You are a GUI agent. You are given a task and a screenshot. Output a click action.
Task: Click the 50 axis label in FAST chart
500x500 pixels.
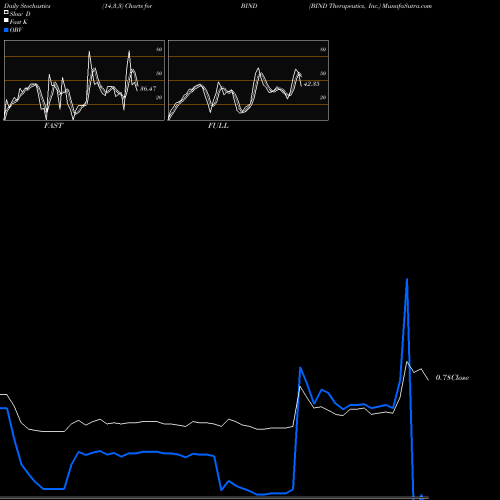(x=159, y=73)
